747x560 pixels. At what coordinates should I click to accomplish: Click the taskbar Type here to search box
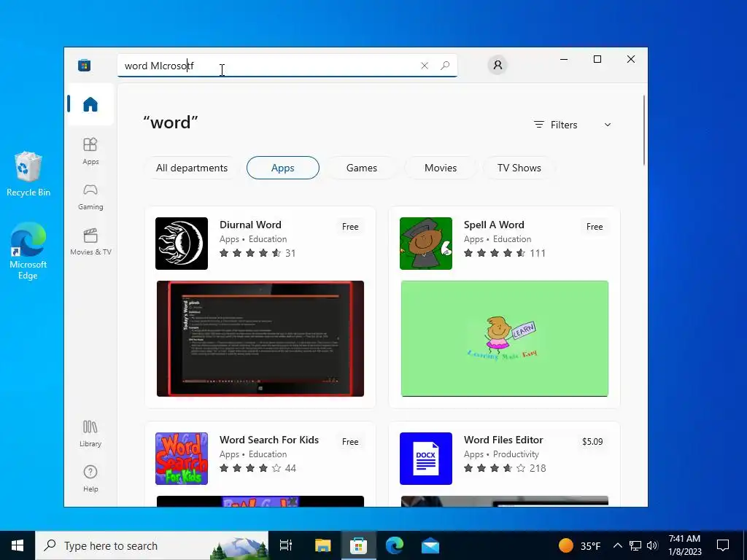point(152,545)
